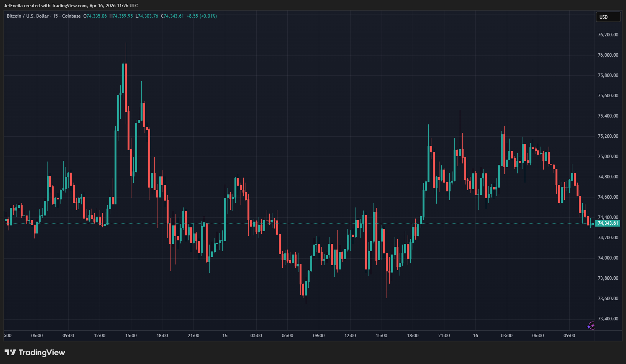This screenshot has width=626, height=364.
Task: Click the 73,400.00 price axis label
Action: click(x=608, y=319)
